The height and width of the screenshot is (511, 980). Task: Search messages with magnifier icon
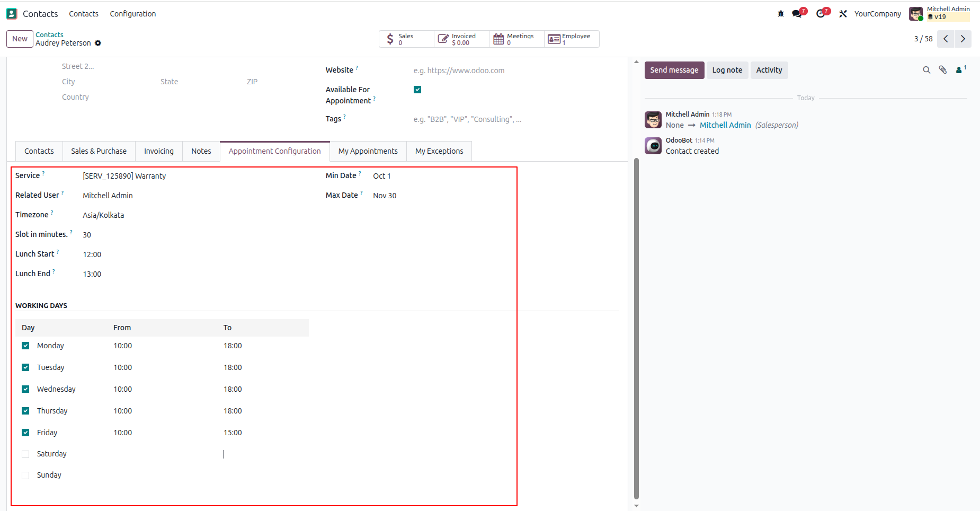pos(926,70)
